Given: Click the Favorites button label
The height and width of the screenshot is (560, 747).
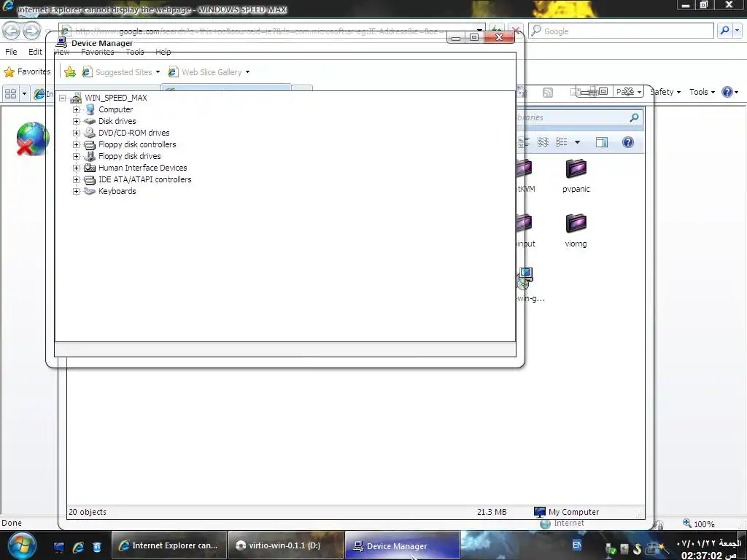Looking at the screenshot, I should point(34,71).
